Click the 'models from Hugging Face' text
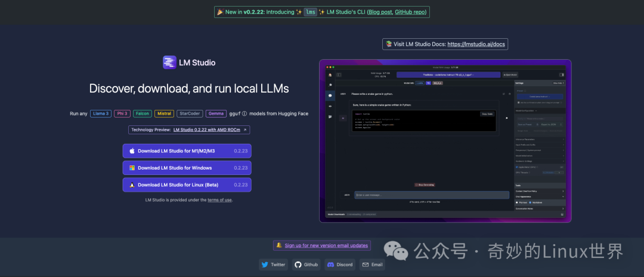This screenshot has height=277, width=644. click(x=278, y=114)
